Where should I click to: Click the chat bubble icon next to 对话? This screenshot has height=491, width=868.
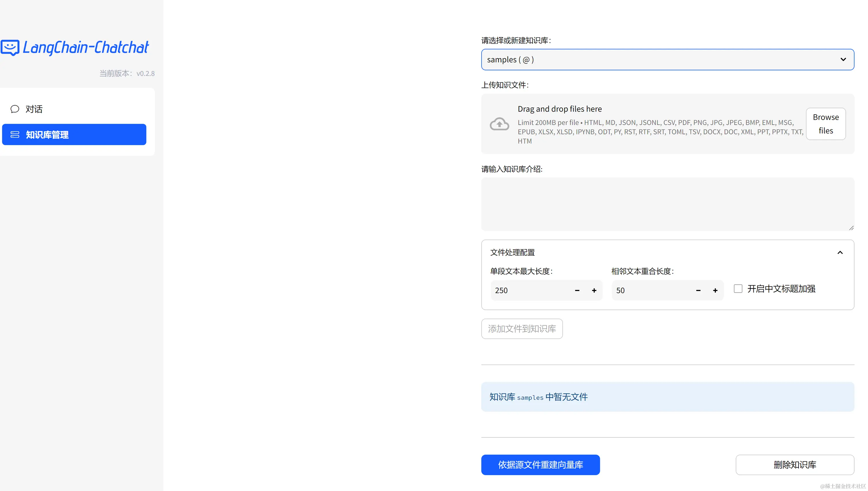15,109
